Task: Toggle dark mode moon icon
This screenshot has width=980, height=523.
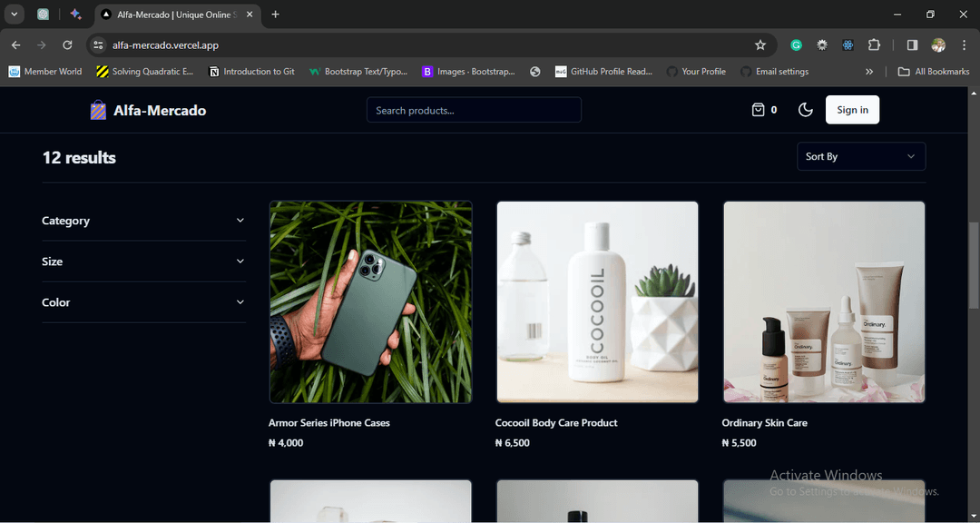Action: coord(806,110)
